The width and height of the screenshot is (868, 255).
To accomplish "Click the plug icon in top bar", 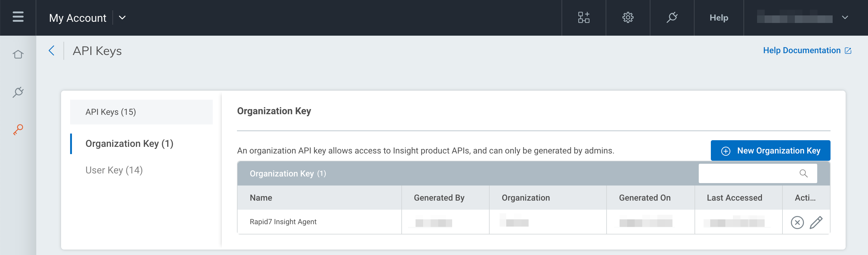I will 672,18.
